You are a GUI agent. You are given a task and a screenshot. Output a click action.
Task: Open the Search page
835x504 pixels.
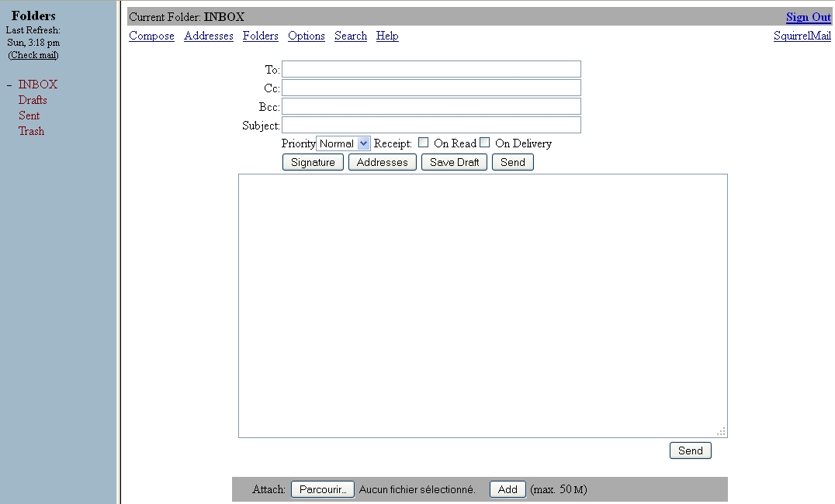coord(350,36)
